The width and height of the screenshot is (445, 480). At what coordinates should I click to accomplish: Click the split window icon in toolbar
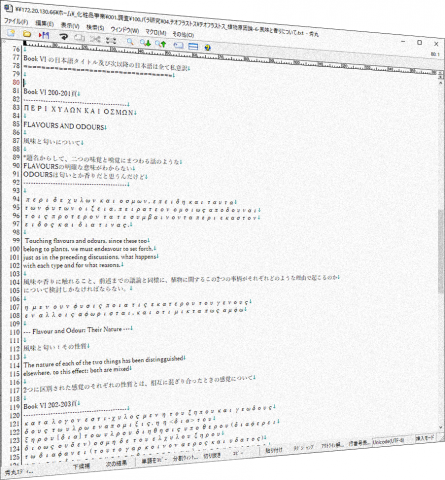pos(193,46)
